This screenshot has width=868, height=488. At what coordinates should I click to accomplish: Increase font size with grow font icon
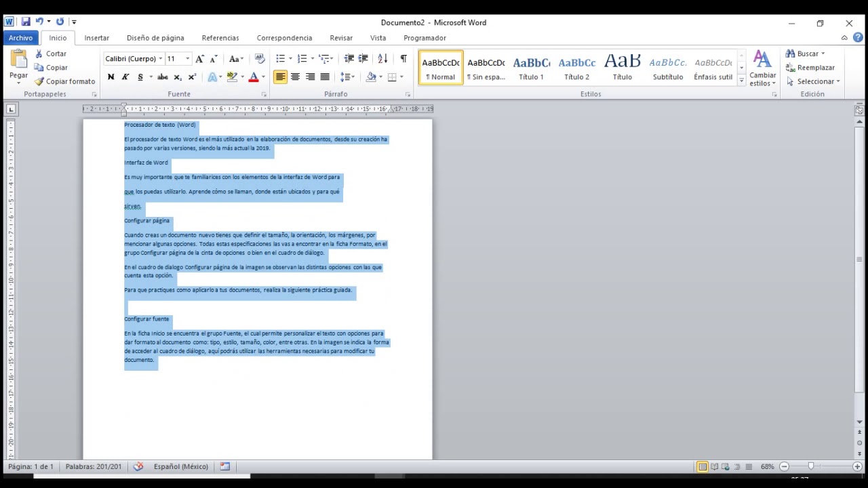point(199,59)
